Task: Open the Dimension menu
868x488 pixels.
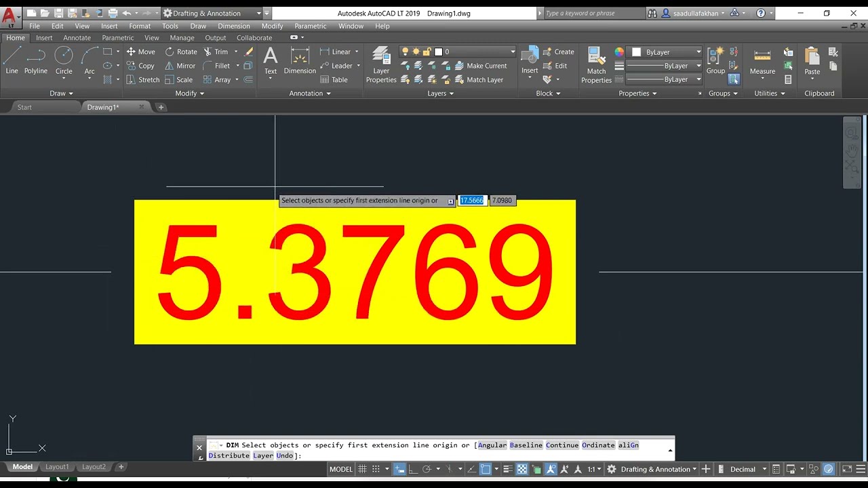Action: click(233, 26)
